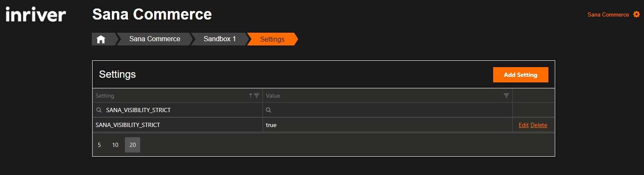Select the Settings breadcrumb item

(x=272, y=39)
